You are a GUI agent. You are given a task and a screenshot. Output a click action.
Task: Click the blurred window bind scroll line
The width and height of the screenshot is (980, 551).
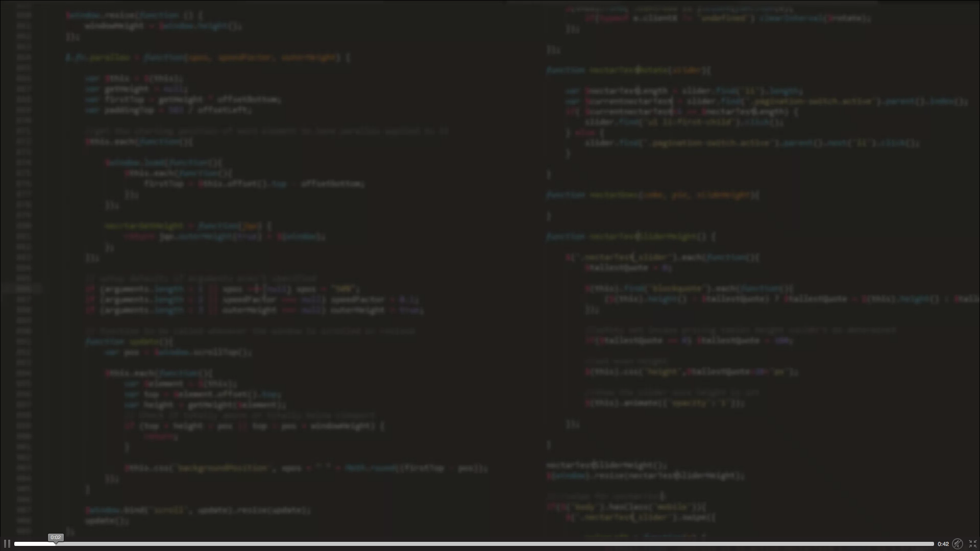point(198,510)
